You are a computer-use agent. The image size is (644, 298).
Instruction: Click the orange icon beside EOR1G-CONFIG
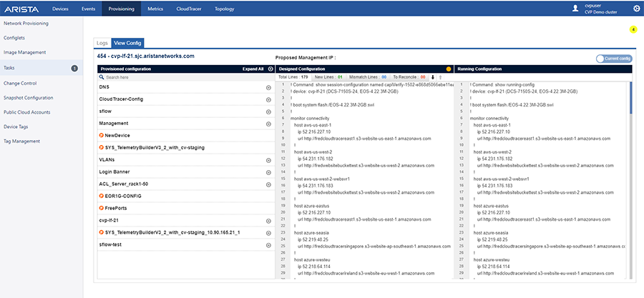(101, 196)
